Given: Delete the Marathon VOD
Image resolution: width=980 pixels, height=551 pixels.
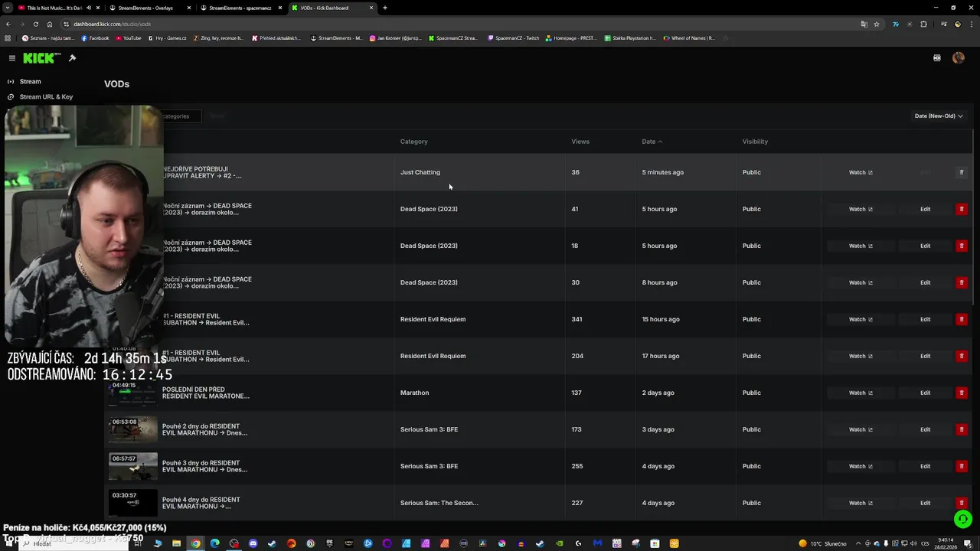Looking at the screenshot, I should 962,393.
